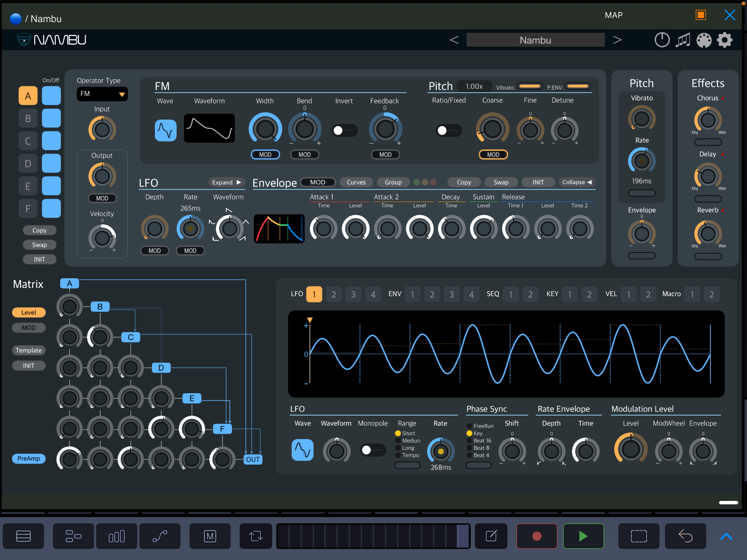Toggle operator C on/off switch

point(51,141)
